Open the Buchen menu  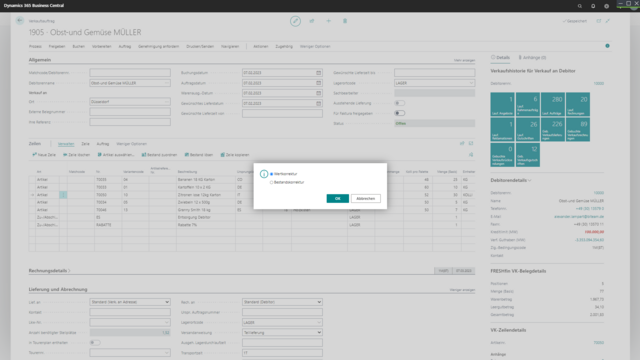tap(78, 47)
